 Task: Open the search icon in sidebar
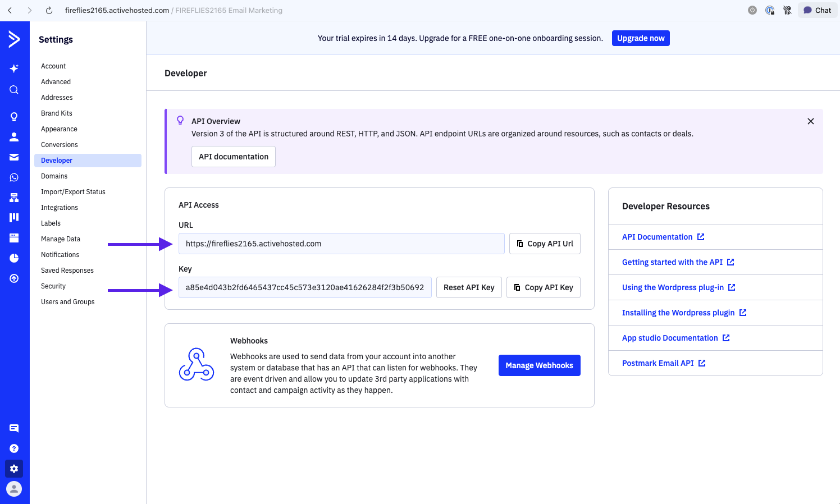click(14, 90)
